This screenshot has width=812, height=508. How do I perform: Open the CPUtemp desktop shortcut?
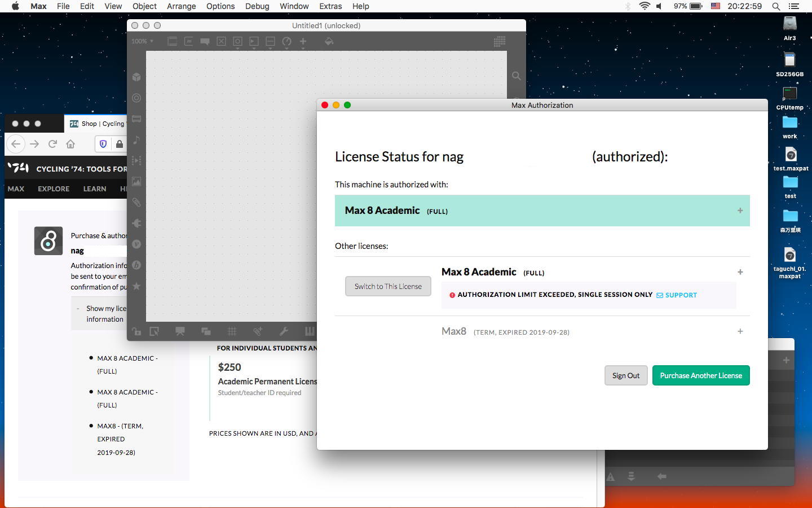[789, 98]
